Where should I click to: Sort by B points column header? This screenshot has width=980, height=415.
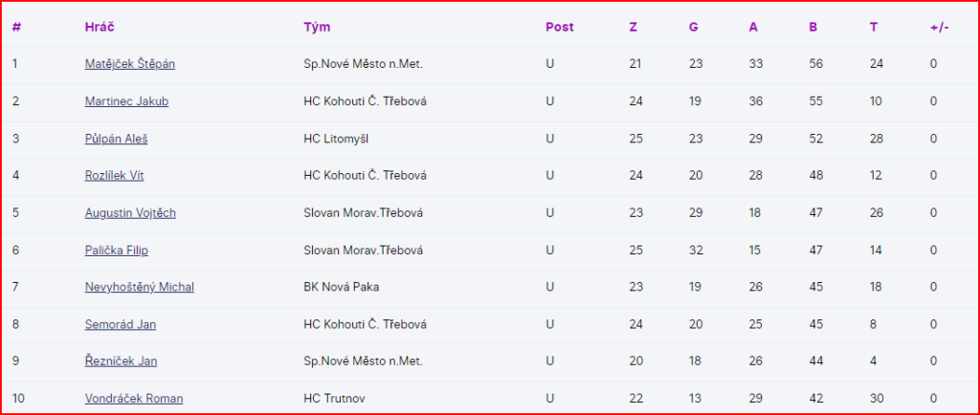click(x=813, y=27)
